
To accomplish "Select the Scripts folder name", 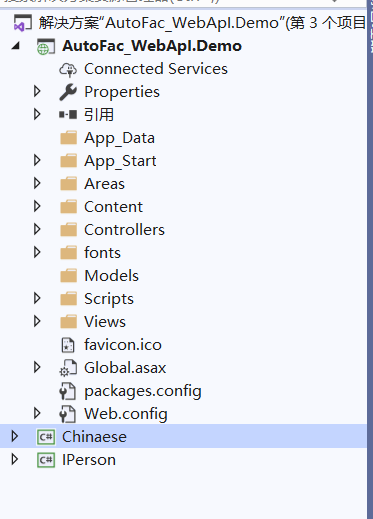I will pyautogui.click(x=109, y=299).
